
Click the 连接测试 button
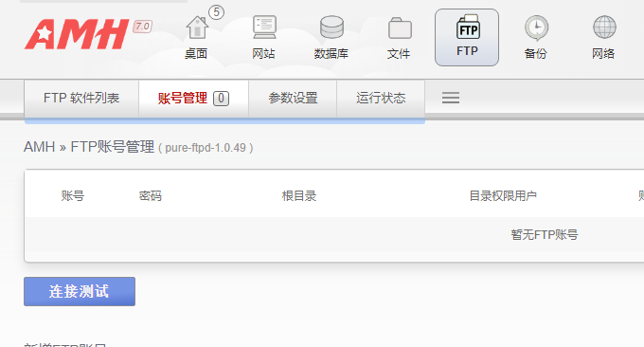click(80, 291)
